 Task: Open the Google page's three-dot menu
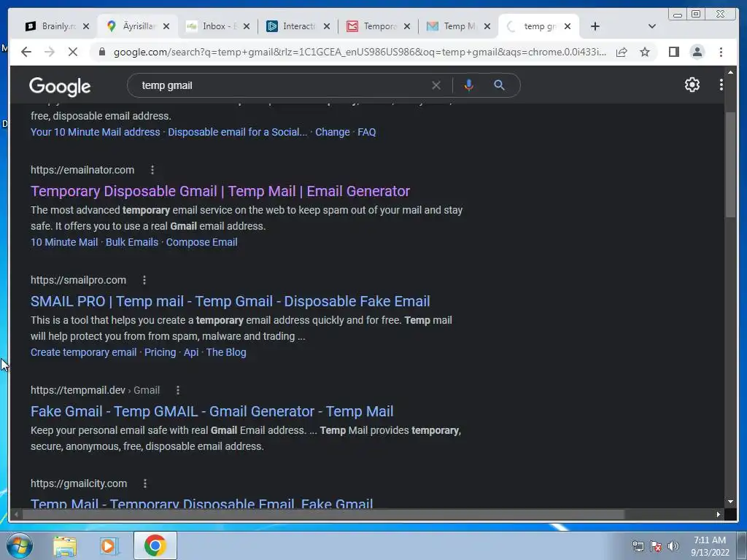(721, 85)
